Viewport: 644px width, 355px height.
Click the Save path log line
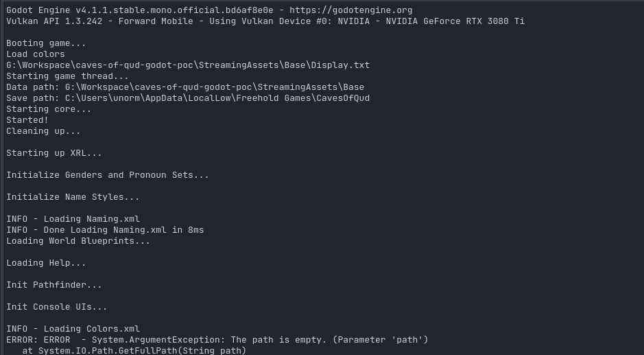[x=188, y=98]
